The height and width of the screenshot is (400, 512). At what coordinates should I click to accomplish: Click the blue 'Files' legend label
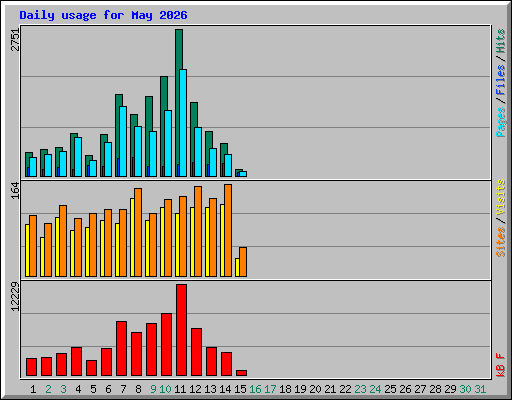[501, 80]
